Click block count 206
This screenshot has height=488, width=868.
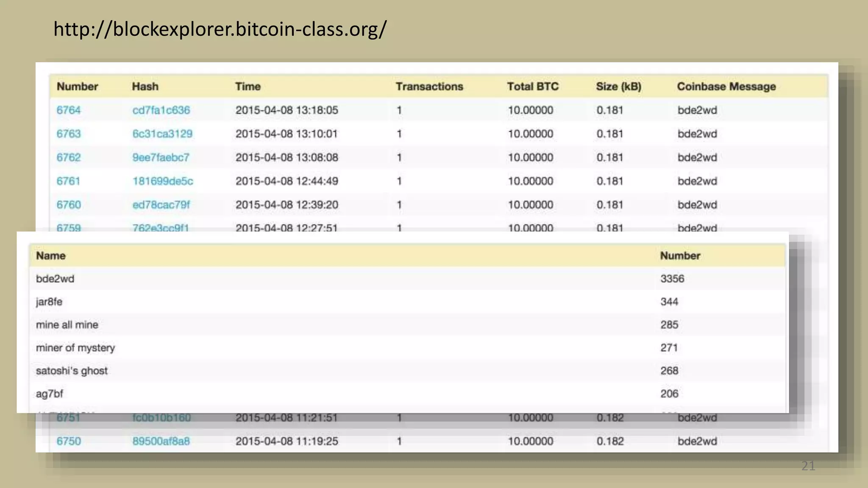[x=669, y=394]
